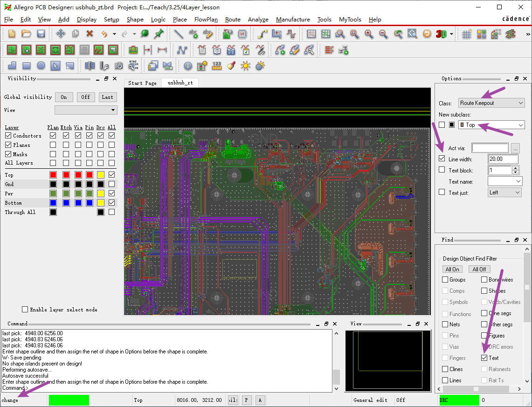
Task: Select the Shape Add Rectangle icon
Action: coord(27,65)
